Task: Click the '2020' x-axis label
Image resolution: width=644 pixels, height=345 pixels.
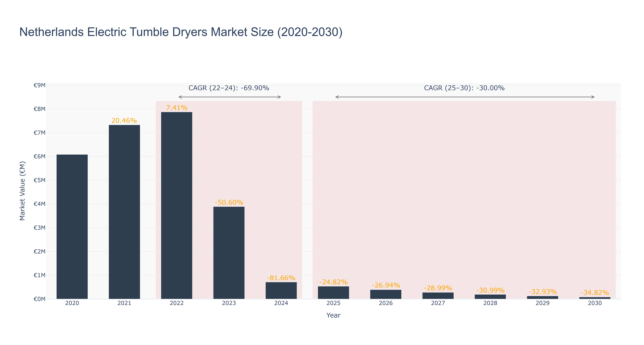Action: (72, 303)
